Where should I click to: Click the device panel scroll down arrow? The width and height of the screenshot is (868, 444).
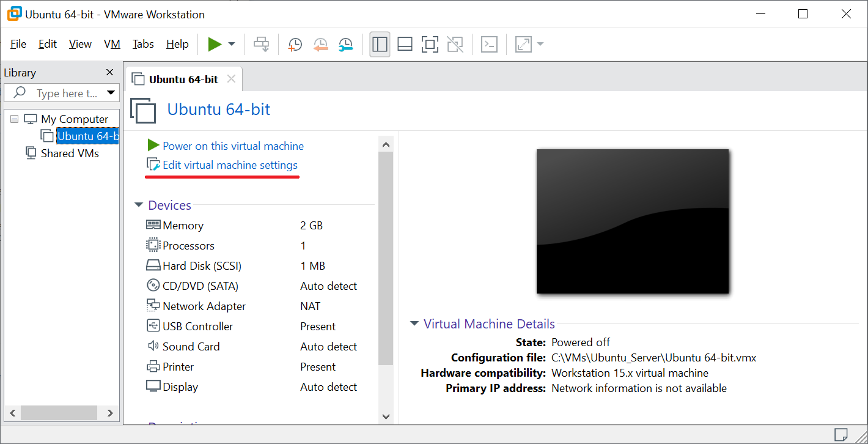(x=386, y=416)
